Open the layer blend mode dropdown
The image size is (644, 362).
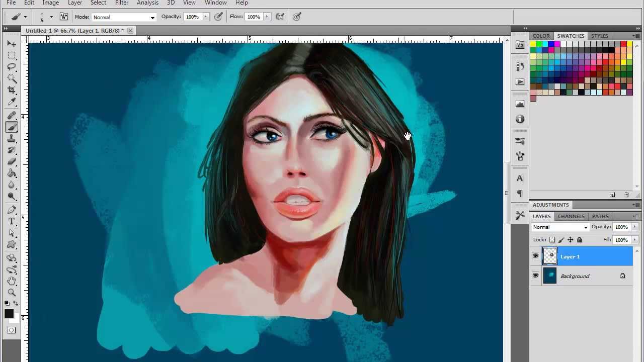(x=560, y=227)
